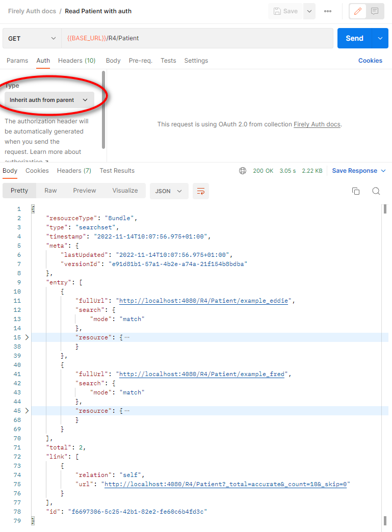The height and width of the screenshot is (532, 392).
Task: Click the 2.22 KB response size
Action: coord(312,171)
